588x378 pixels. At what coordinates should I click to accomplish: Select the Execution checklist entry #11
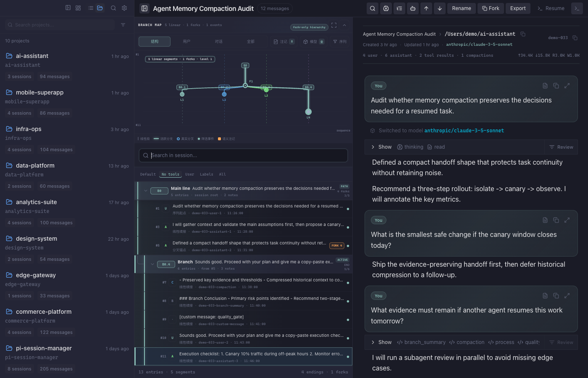[x=244, y=357]
